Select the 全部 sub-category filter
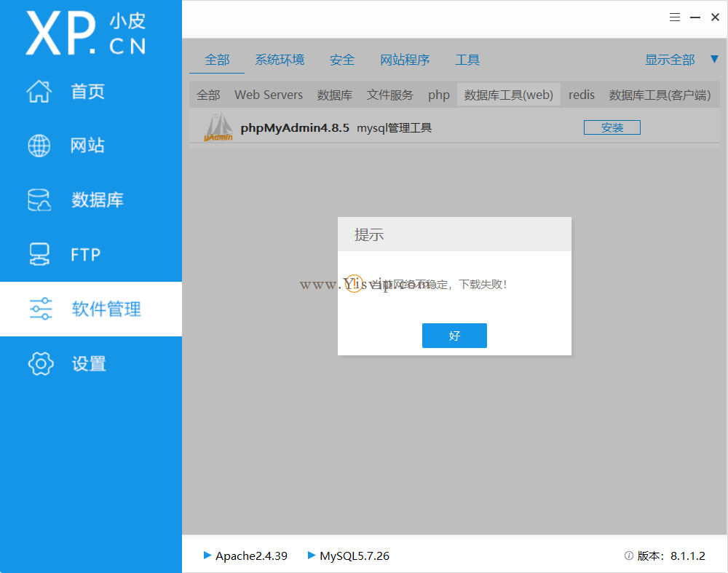The width and height of the screenshot is (728, 573). [x=208, y=95]
